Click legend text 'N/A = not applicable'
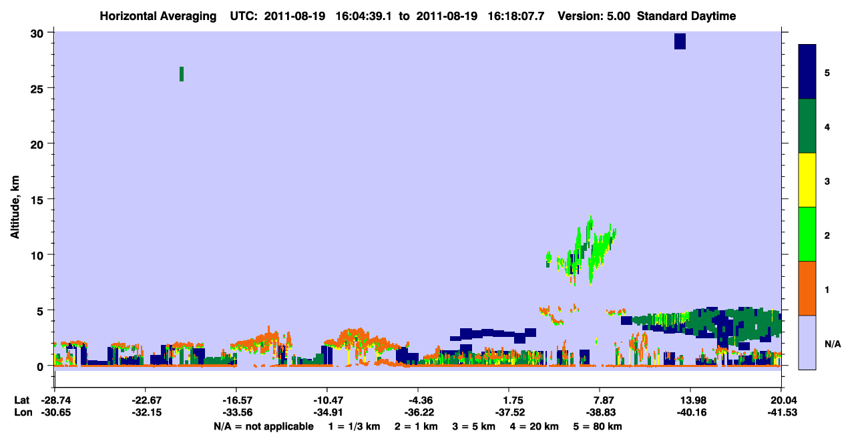Screen dimensions: 868x445 pos(263,426)
